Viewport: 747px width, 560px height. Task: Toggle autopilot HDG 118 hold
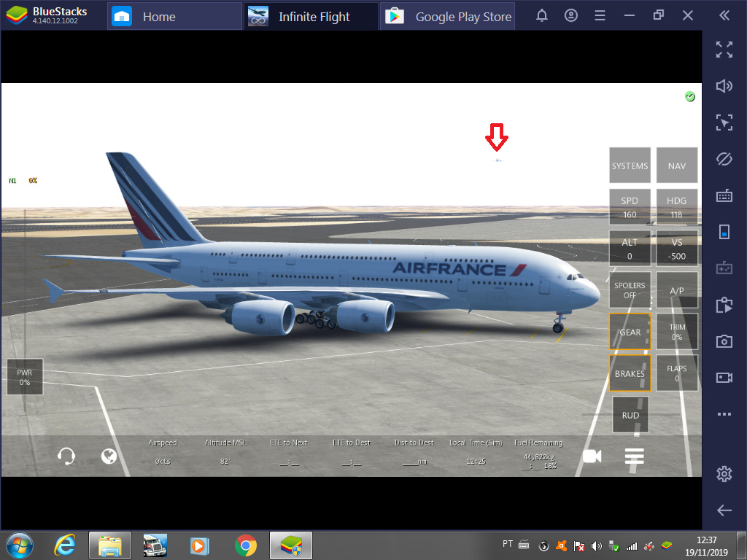676,206
